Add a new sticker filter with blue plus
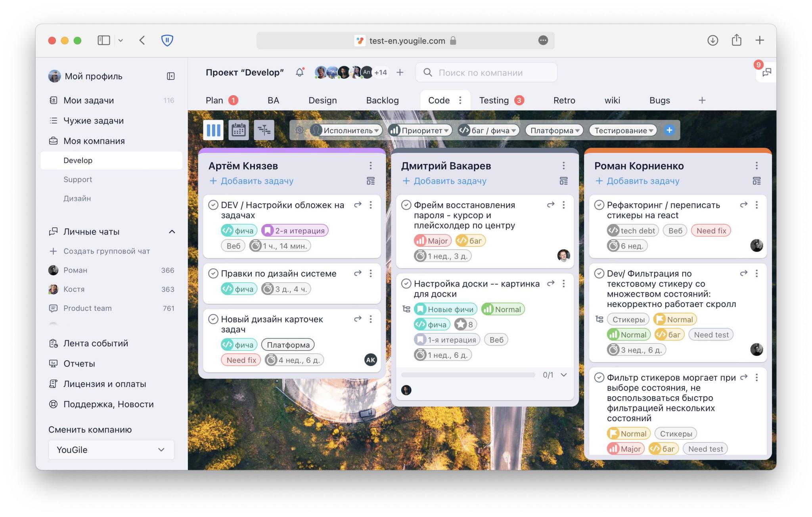Image resolution: width=812 pixels, height=517 pixels. (x=669, y=130)
